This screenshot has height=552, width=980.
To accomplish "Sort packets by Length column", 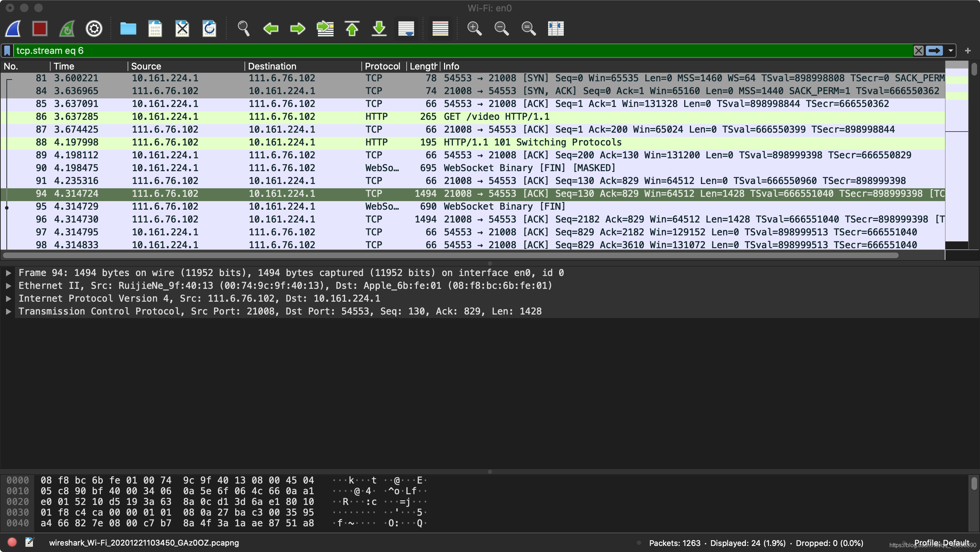I will pos(423,66).
